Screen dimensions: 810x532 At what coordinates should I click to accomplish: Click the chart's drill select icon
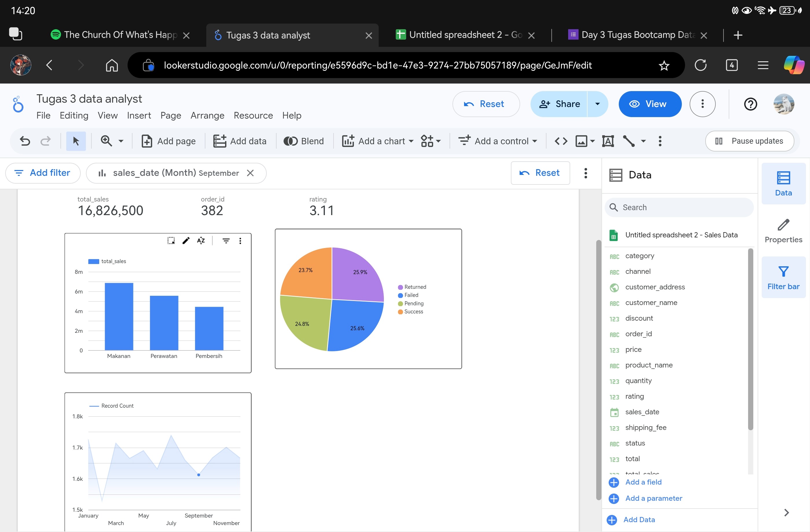pyautogui.click(x=171, y=241)
